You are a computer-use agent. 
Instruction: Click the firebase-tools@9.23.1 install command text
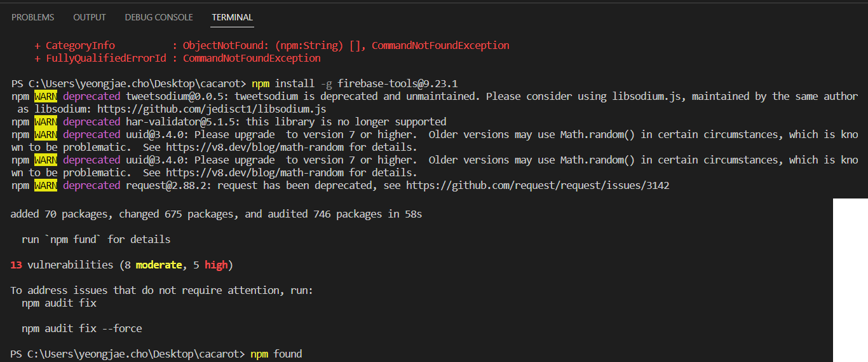pyautogui.click(x=398, y=83)
